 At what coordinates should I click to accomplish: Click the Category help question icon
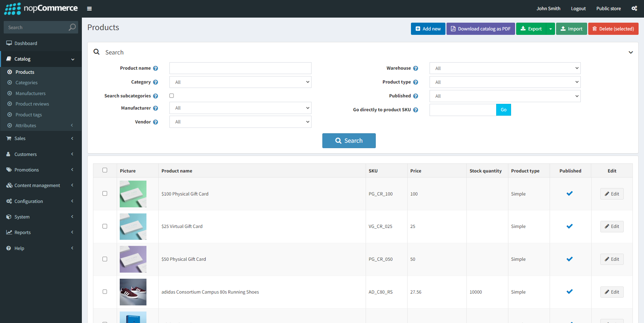[156, 82]
